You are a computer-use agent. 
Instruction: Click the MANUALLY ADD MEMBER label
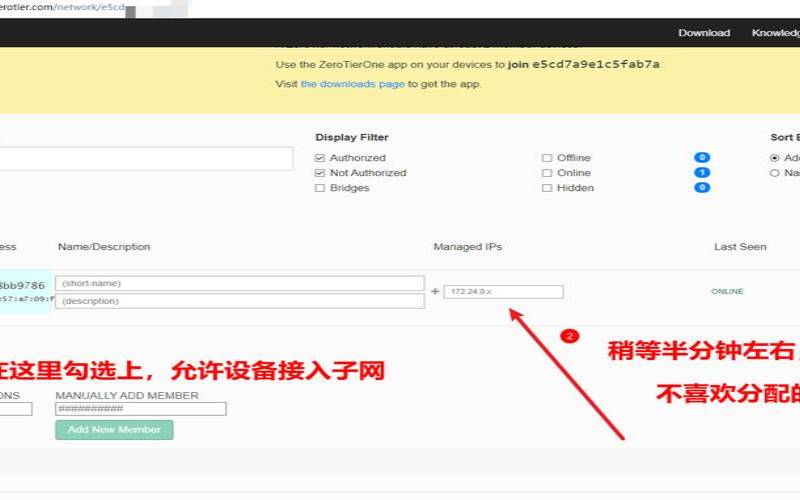127,395
